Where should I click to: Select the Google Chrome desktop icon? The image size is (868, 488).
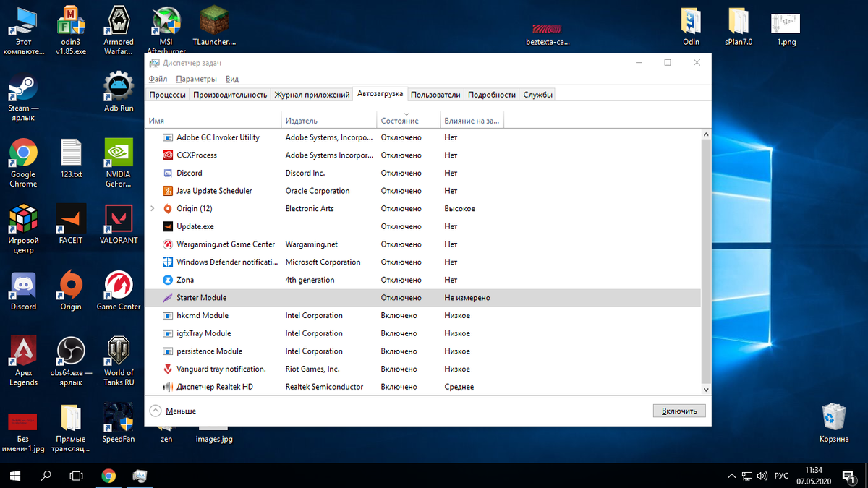point(23,163)
